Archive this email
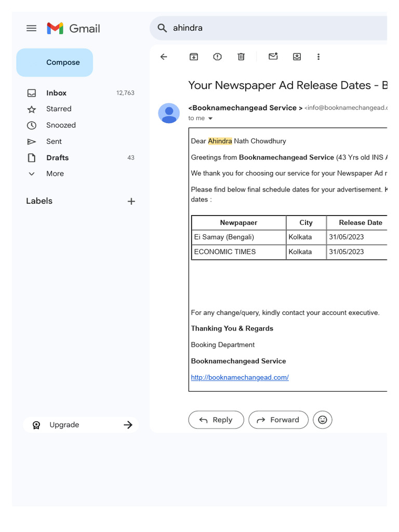Image resolution: width=399 pixels, height=532 pixels. (194, 57)
